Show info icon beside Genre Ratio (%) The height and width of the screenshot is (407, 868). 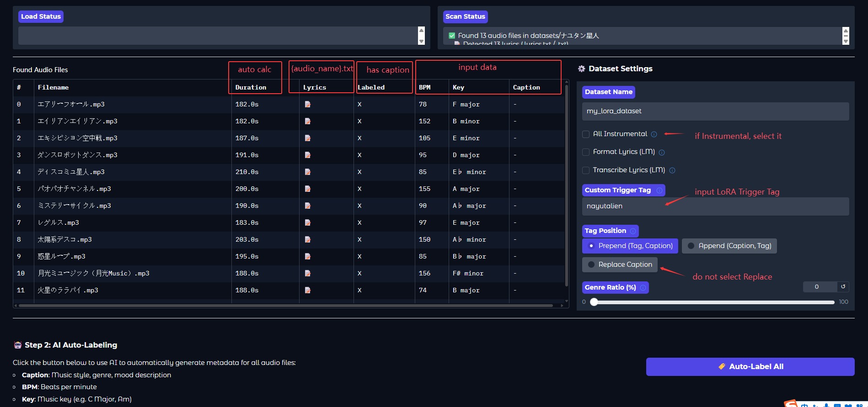643,288
